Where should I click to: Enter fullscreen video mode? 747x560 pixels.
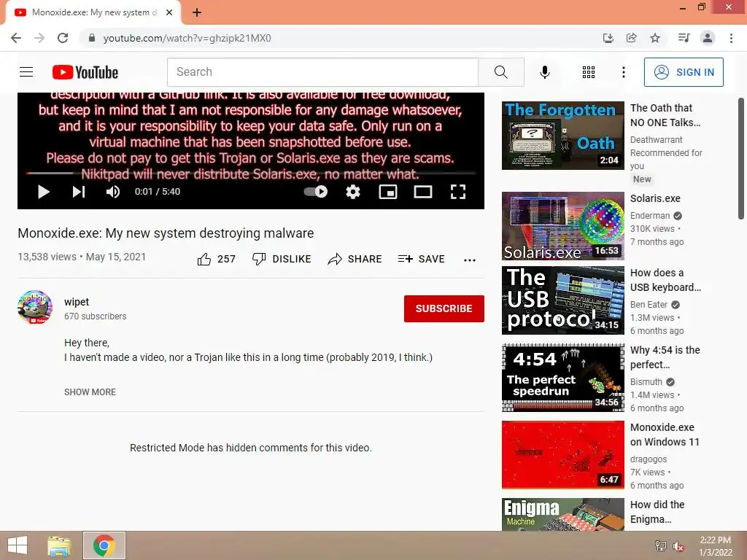point(458,192)
